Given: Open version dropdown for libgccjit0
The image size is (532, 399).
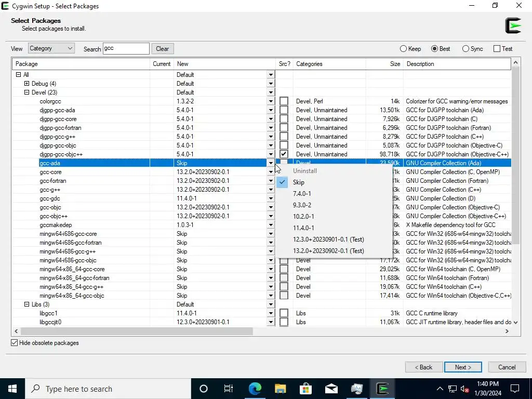Looking at the screenshot, I should pos(271,322).
